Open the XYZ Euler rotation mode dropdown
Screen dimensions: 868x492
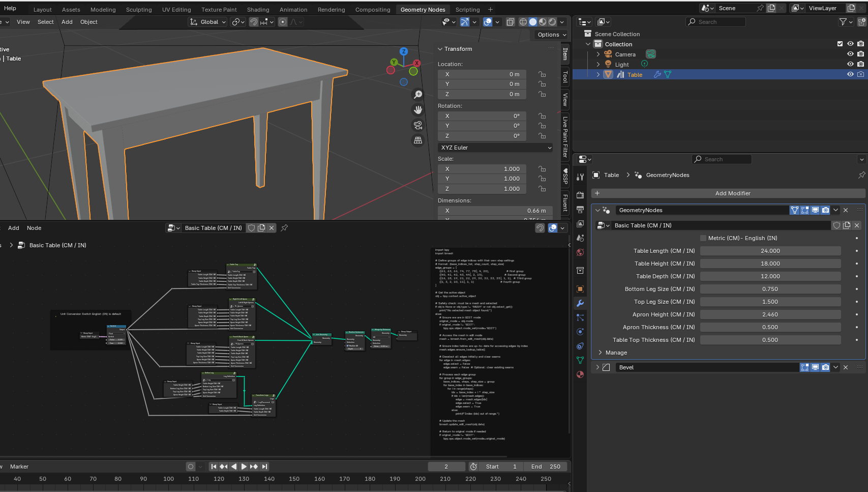point(496,148)
